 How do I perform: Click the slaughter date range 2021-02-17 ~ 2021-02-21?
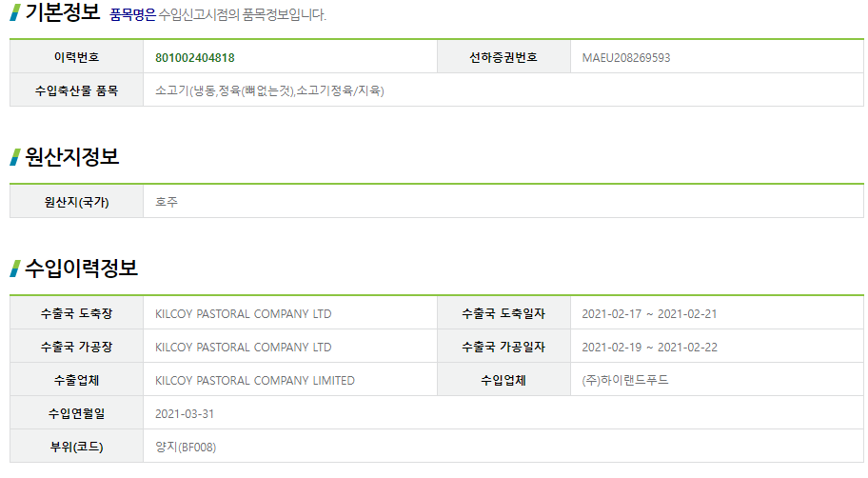click(x=649, y=313)
